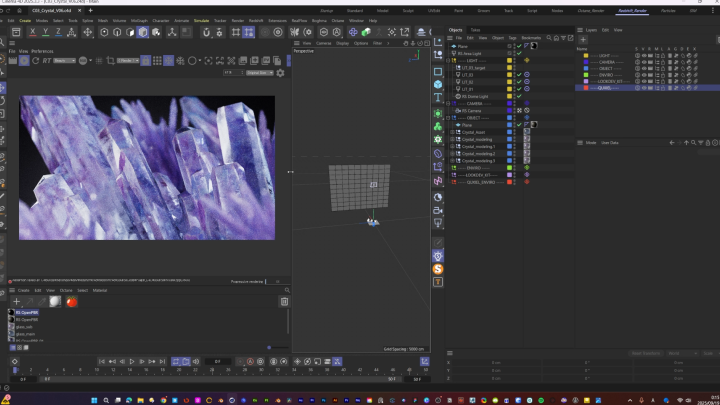Go to the animation start
The width and height of the screenshot is (720, 405).
pyautogui.click(x=102, y=361)
